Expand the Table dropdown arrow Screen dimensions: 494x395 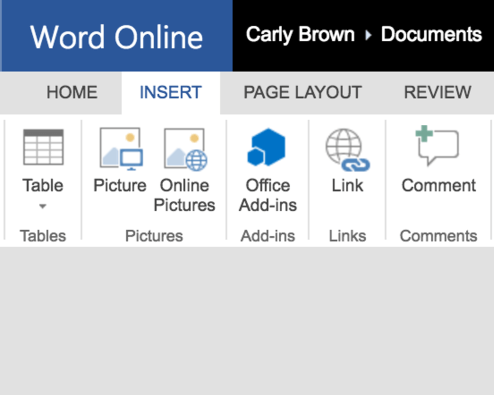point(42,206)
